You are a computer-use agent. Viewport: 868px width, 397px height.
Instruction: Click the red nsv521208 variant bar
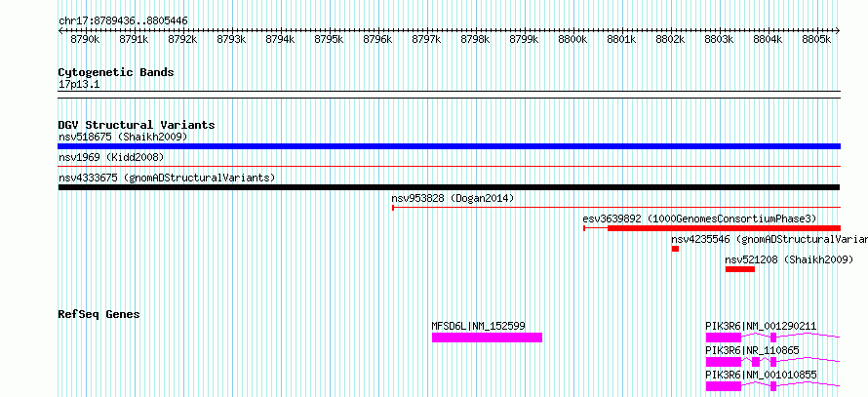pyautogui.click(x=740, y=269)
